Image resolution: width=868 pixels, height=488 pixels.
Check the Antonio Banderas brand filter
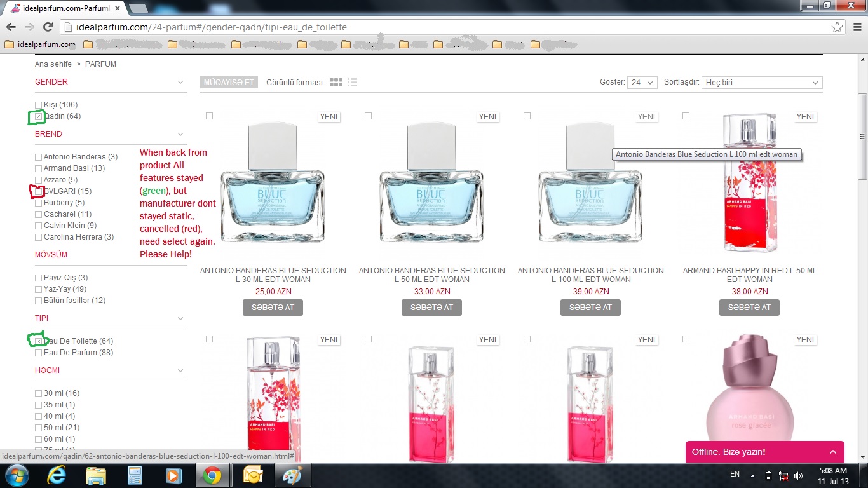pyautogui.click(x=39, y=157)
